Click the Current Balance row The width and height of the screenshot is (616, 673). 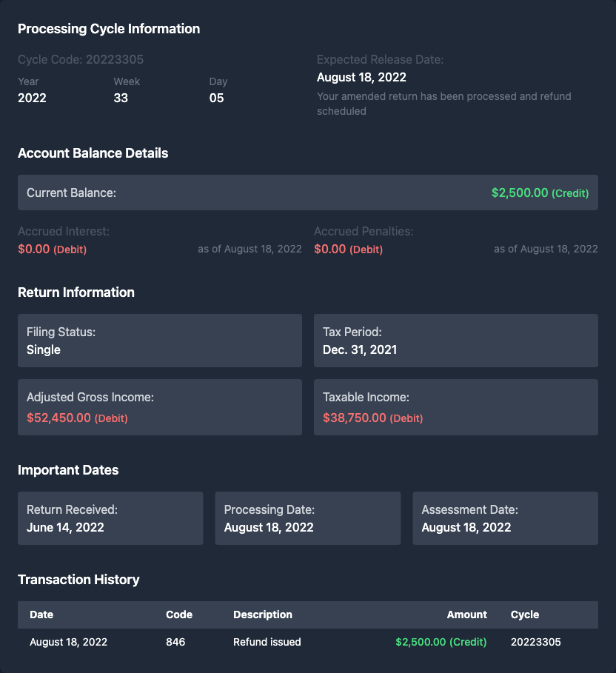tap(307, 192)
